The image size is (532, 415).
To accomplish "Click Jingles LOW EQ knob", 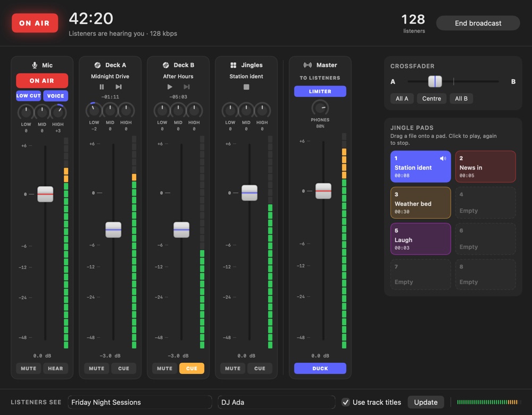I will click(230, 110).
